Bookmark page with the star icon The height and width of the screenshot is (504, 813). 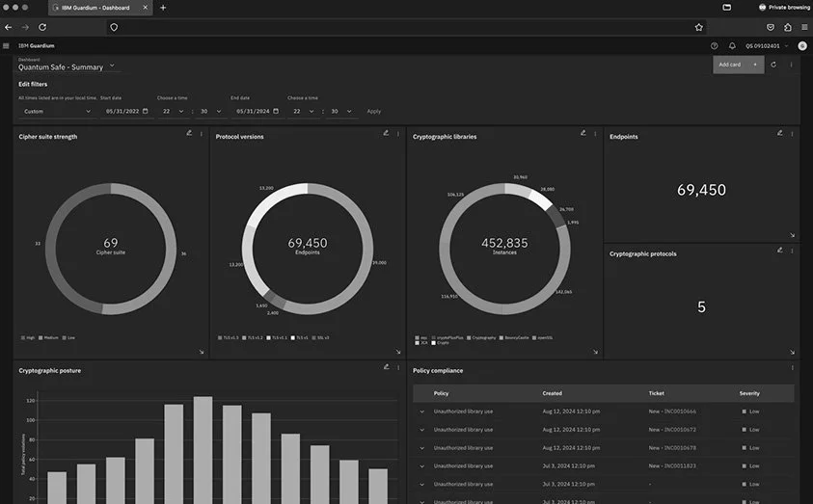pos(699,27)
